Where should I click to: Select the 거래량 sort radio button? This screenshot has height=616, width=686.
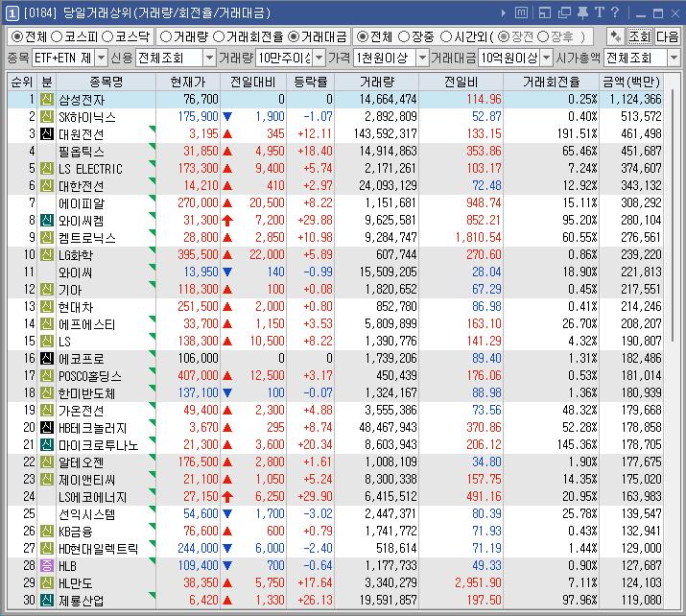click(166, 36)
